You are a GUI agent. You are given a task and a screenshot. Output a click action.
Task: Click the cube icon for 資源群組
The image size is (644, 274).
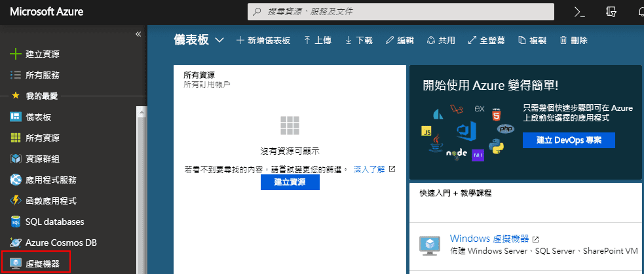point(16,159)
